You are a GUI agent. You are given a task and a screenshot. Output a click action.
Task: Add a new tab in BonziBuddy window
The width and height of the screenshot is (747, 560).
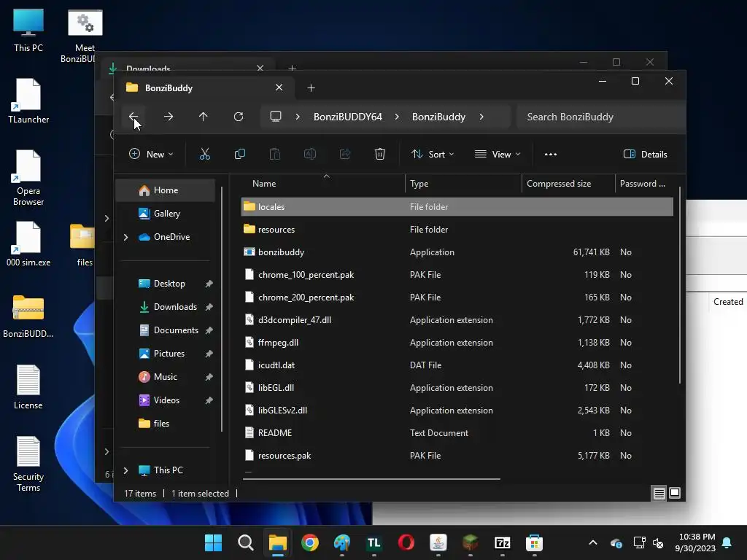click(x=311, y=88)
